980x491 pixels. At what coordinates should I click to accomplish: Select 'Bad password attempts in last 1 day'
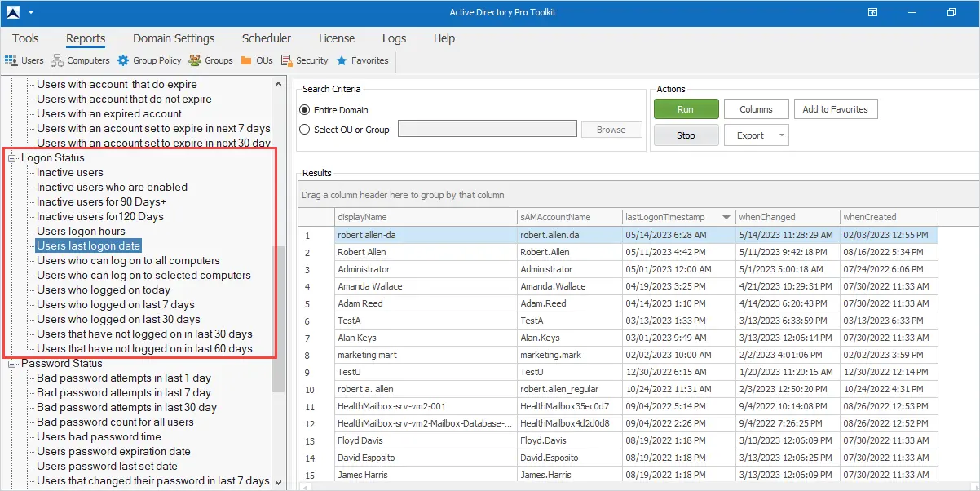(124, 378)
